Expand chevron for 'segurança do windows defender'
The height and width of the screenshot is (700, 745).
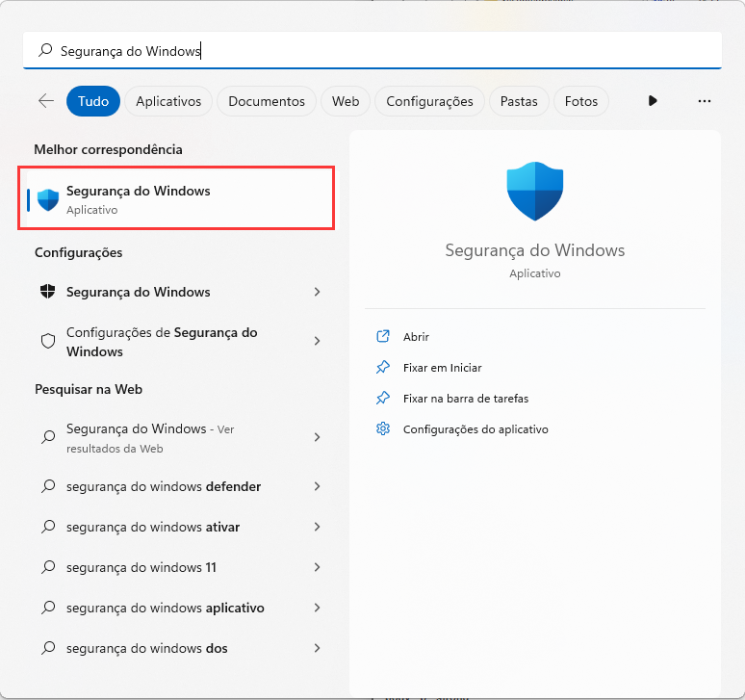[x=317, y=486]
